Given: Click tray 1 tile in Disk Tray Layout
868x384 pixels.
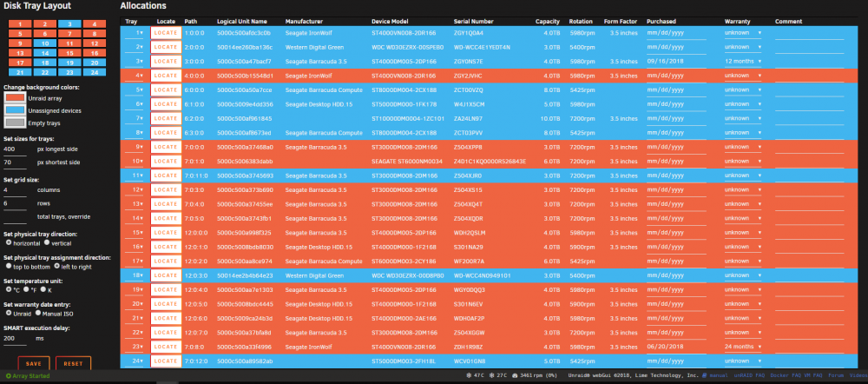Looking at the screenshot, I should [20, 24].
